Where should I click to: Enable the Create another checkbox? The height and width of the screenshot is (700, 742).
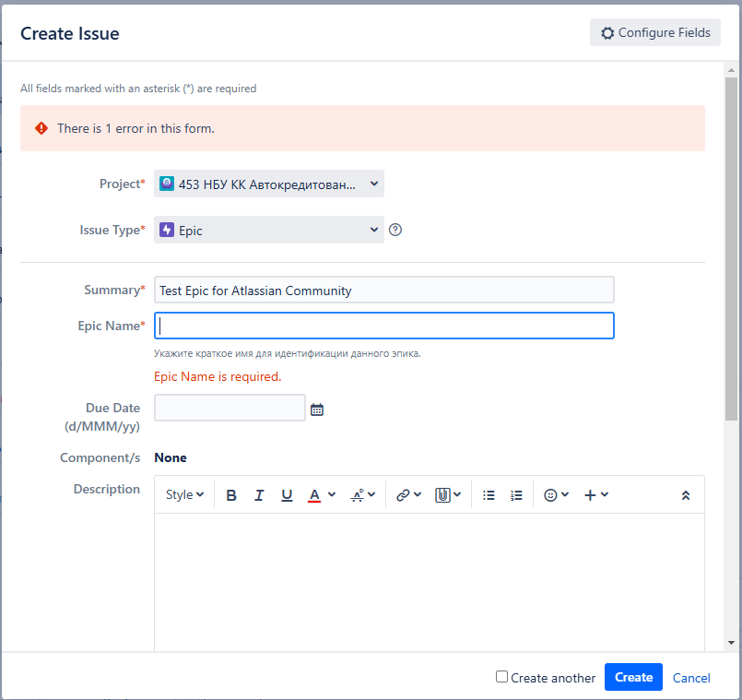(x=501, y=677)
